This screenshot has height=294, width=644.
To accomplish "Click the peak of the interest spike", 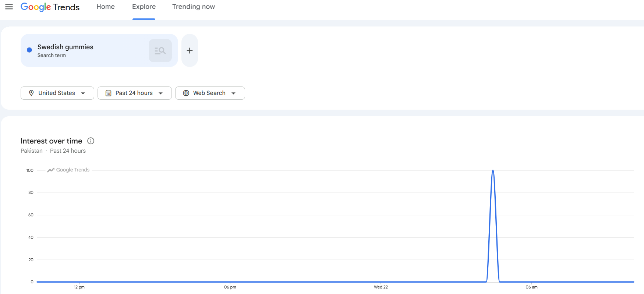I will point(493,170).
